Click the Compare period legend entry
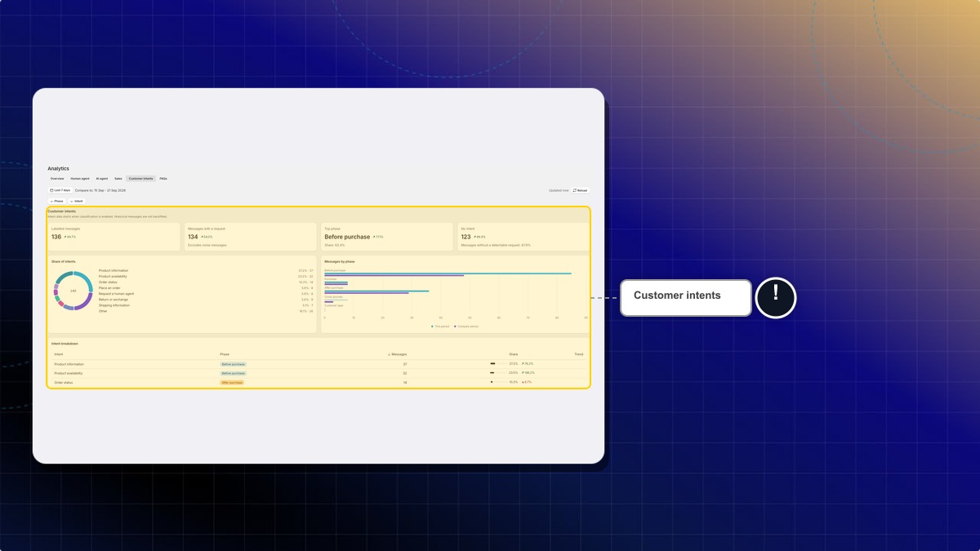 (466, 326)
